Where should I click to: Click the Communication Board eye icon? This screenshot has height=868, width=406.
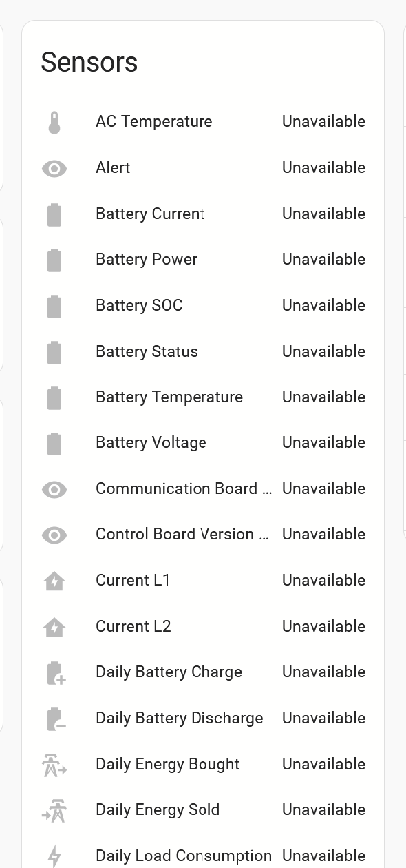(x=54, y=489)
